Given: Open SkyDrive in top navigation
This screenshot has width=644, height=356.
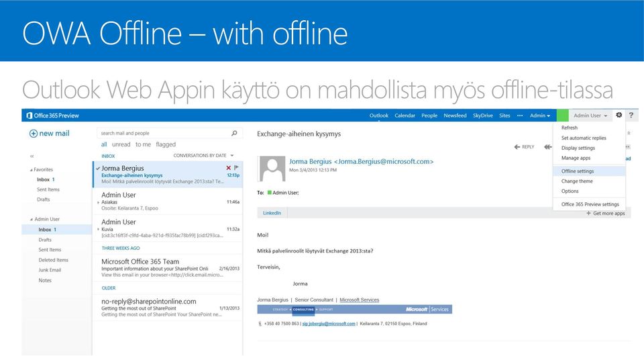Looking at the screenshot, I should tap(482, 116).
